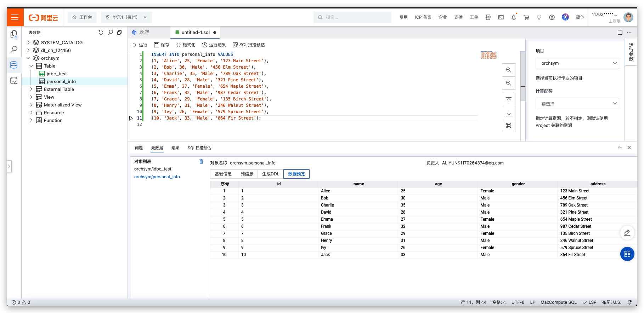Image resolution: width=644 pixels, height=313 pixels.
Task: Click the search icon in table data header
Action: pos(110,33)
